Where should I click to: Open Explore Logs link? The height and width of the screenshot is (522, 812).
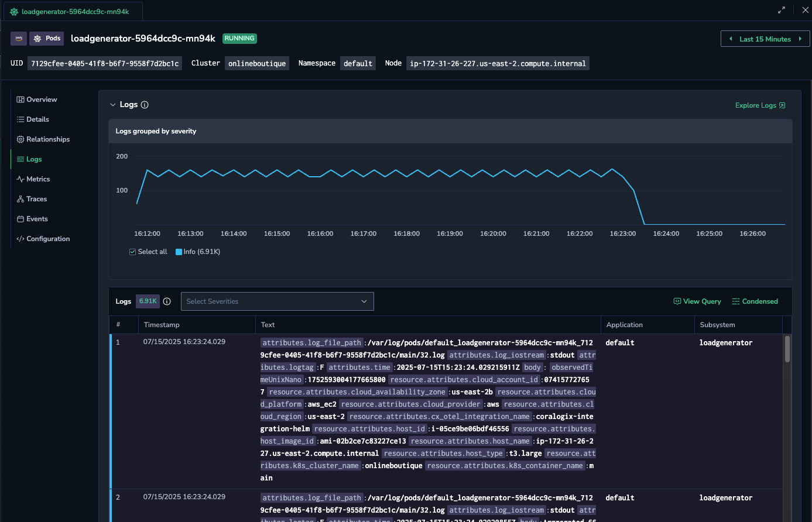click(x=760, y=105)
